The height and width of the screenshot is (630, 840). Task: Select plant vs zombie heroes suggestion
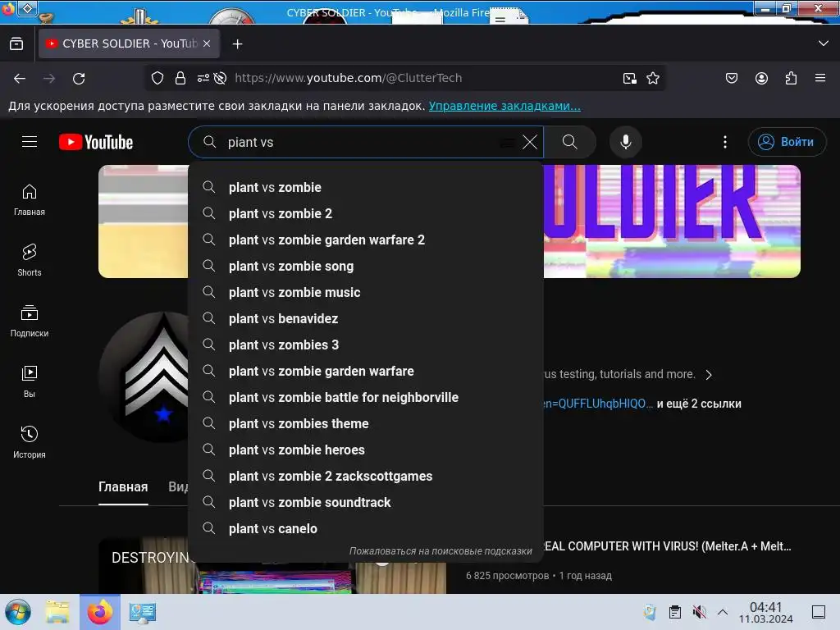[366, 450]
